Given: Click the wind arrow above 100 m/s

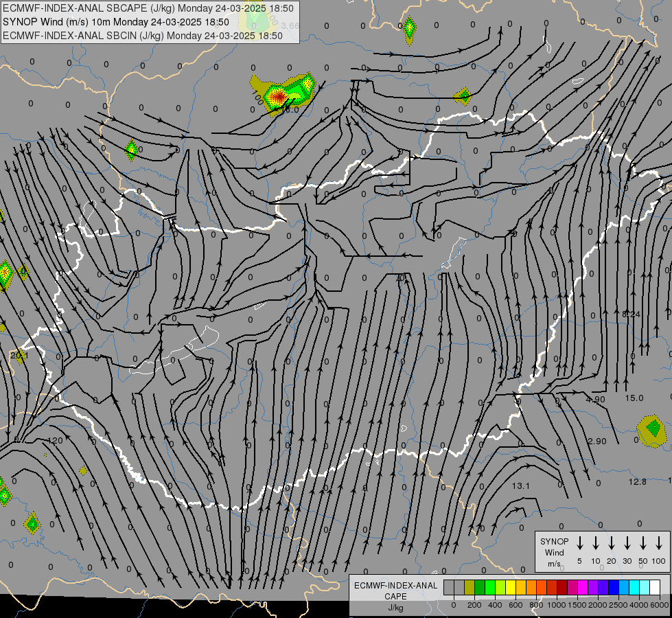Looking at the screenshot, I should (x=659, y=543).
